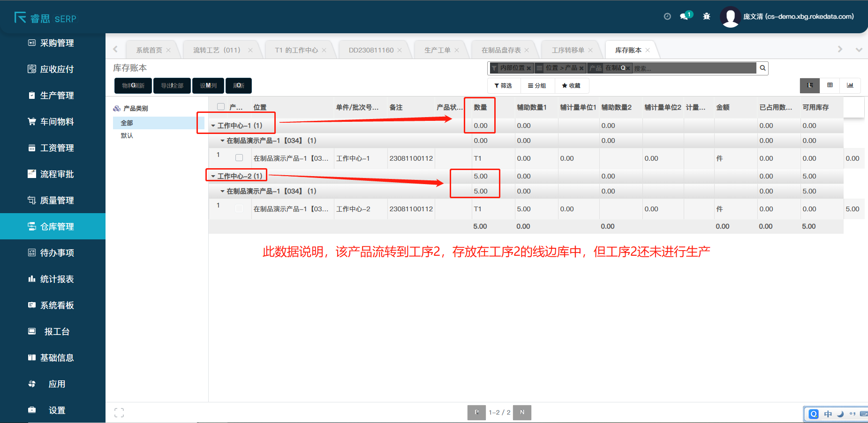
Task: Click the clock activities icon in header
Action: [x=667, y=16]
